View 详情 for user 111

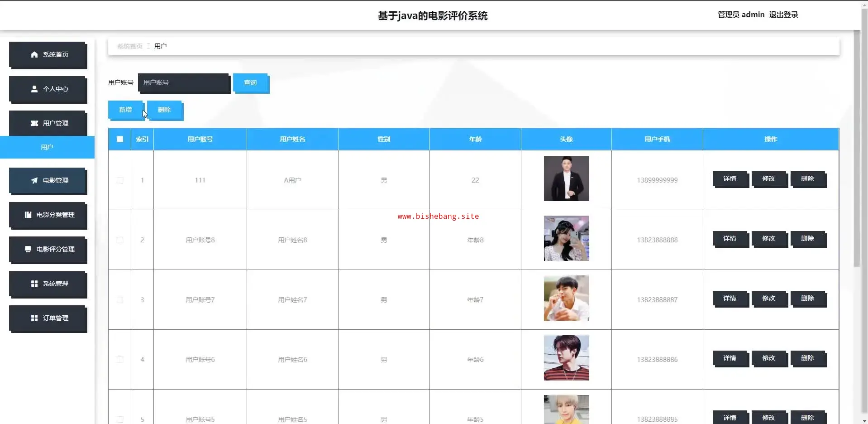coord(730,179)
